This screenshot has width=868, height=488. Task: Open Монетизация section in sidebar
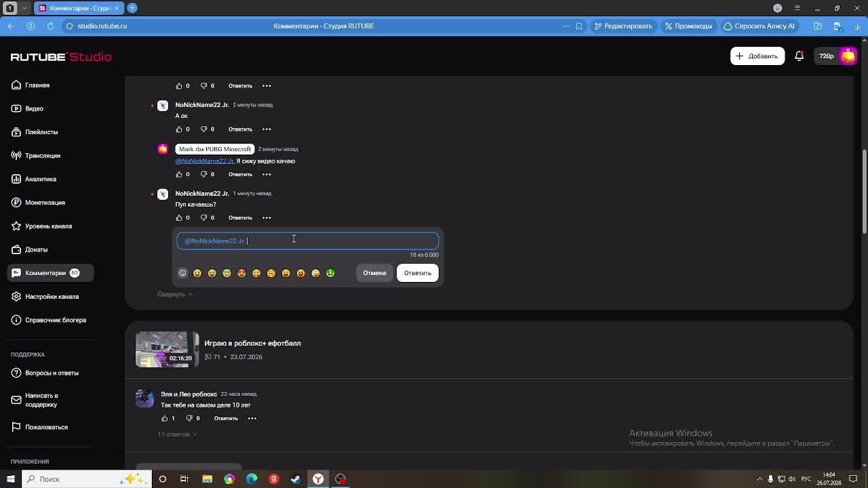tap(38, 203)
